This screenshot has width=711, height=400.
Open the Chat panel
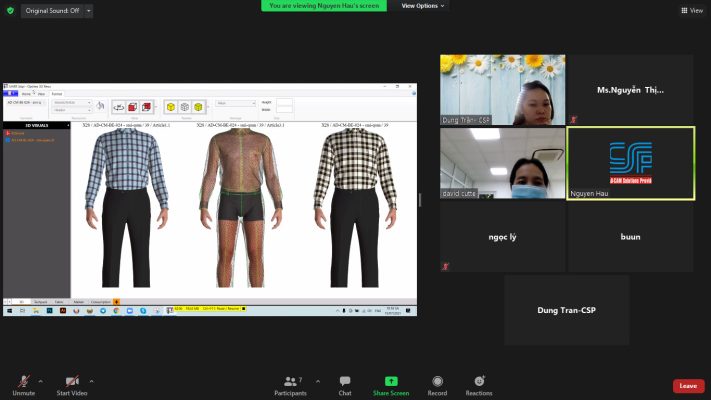coord(345,382)
